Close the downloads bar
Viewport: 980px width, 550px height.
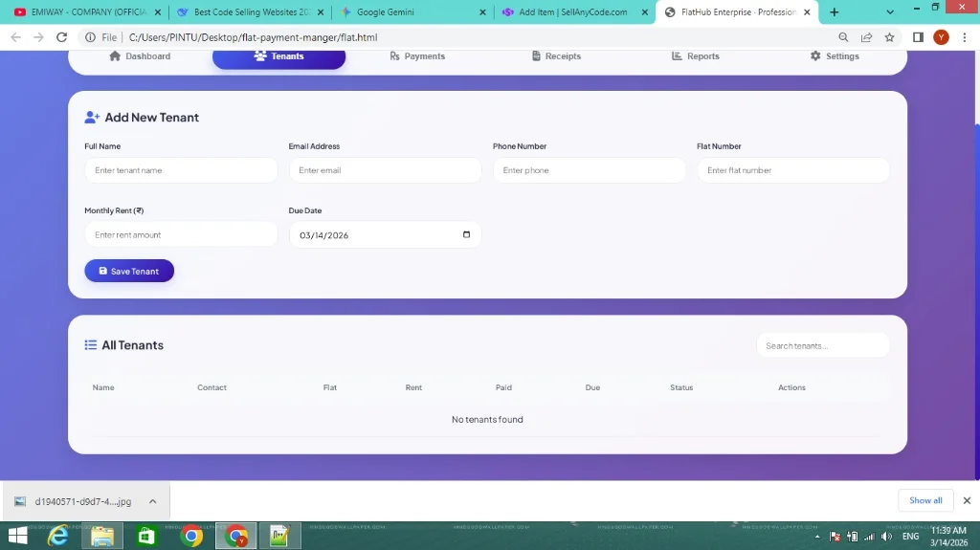pyautogui.click(x=967, y=500)
